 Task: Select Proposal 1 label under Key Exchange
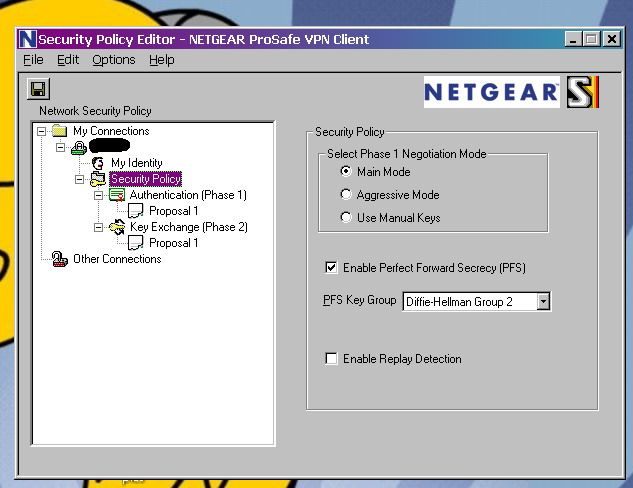tap(174, 243)
